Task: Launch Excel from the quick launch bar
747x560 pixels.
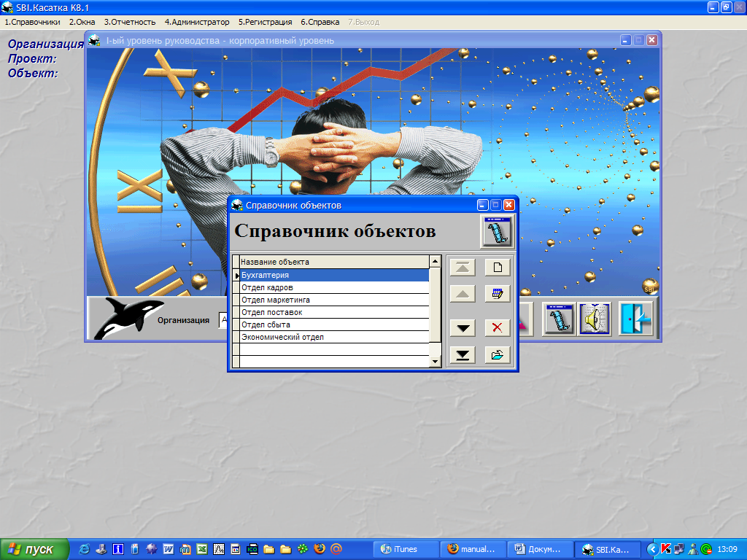Action: (x=202, y=549)
